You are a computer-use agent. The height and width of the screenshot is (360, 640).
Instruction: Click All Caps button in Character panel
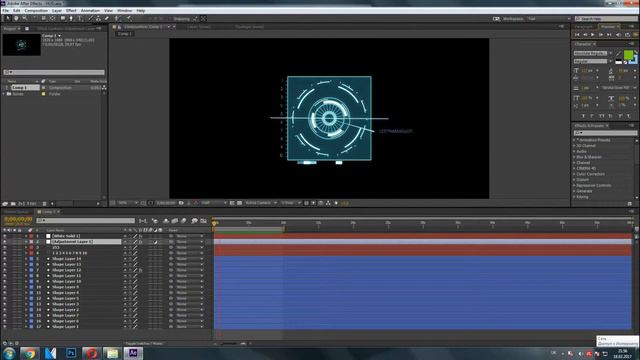pos(601,116)
